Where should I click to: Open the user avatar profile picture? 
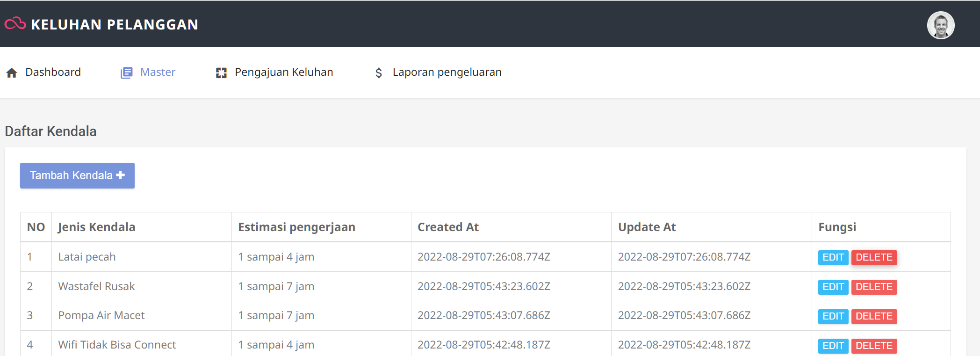click(941, 25)
